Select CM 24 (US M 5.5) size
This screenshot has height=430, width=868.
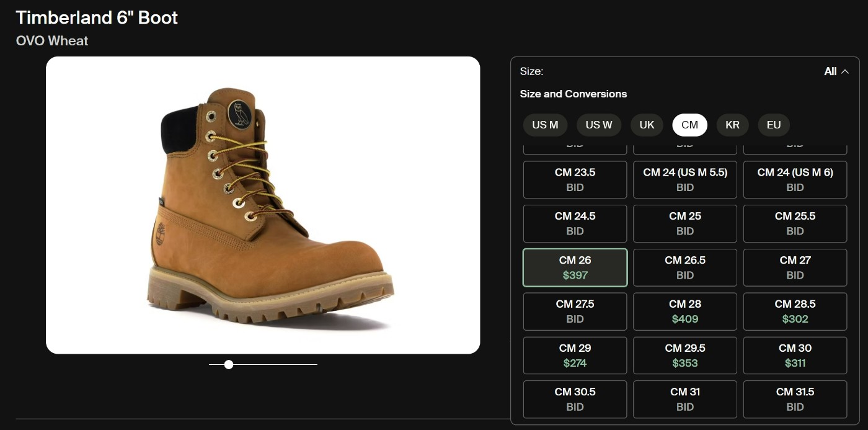[x=684, y=180]
